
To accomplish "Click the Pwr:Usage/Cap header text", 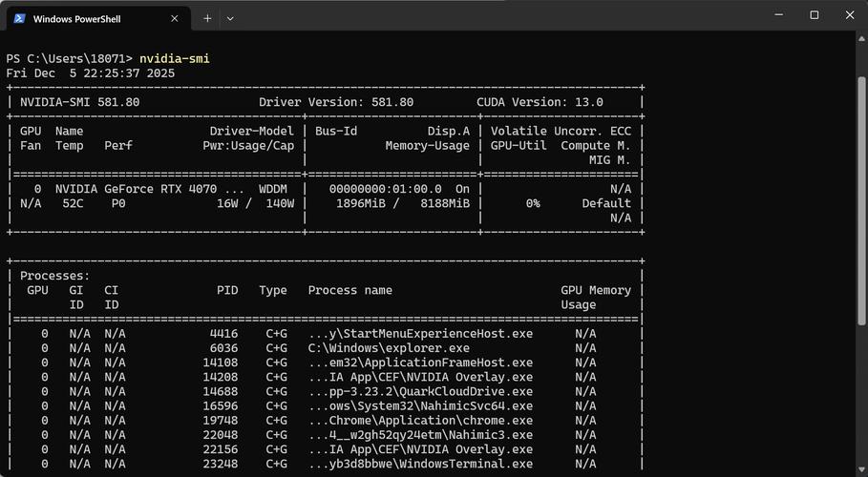I will (248, 146).
